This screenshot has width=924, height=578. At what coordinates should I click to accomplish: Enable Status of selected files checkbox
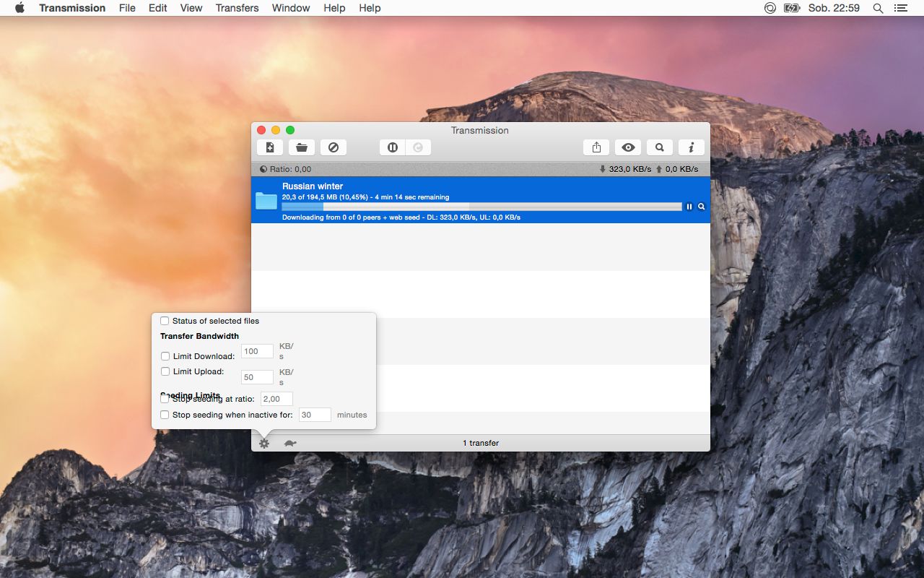pyautogui.click(x=165, y=321)
